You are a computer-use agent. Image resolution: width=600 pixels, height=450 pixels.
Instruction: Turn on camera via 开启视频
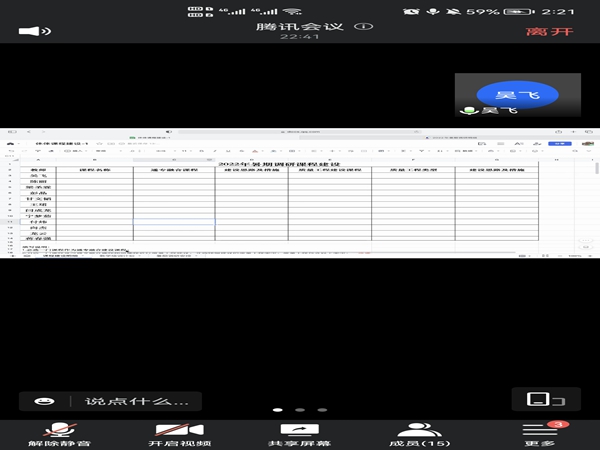[180, 432]
